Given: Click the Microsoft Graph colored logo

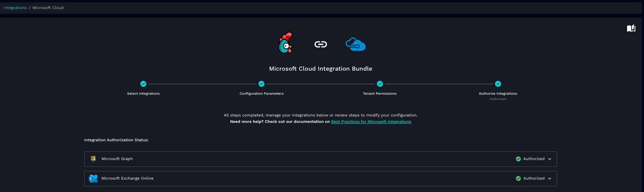Looking at the screenshot, I should pos(93,159).
